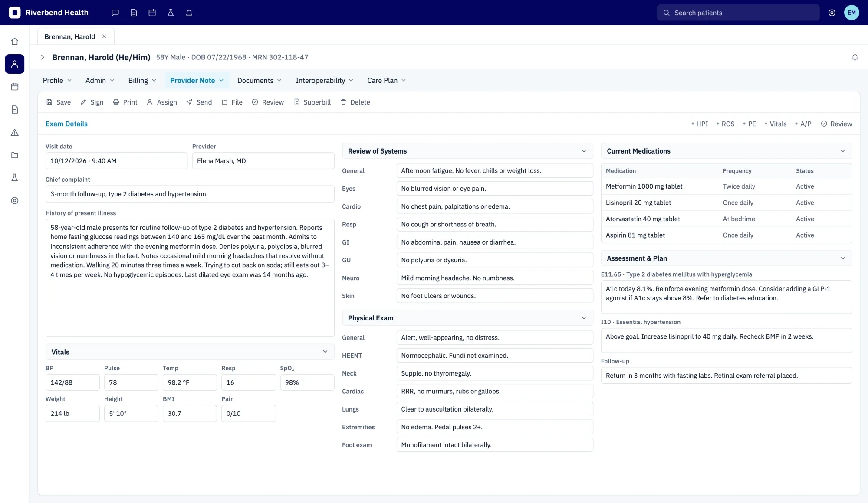
Task: Open notes document icon in left sidebar
Action: click(x=15, y=110)
